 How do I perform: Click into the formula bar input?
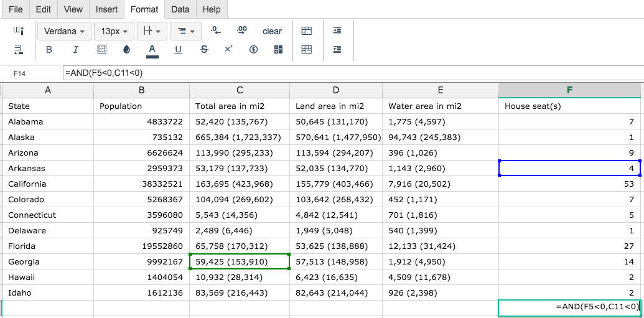pyautogui.click(x=348, y=73)
